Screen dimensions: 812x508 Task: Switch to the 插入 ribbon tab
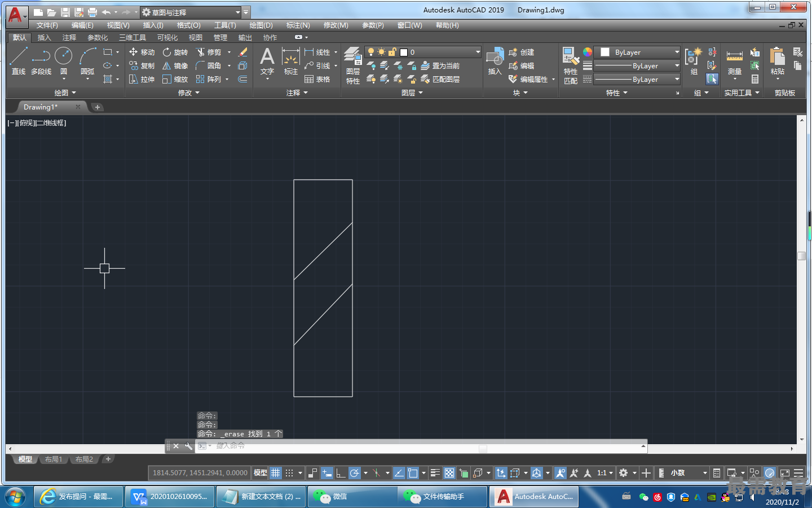coord(44,38)
